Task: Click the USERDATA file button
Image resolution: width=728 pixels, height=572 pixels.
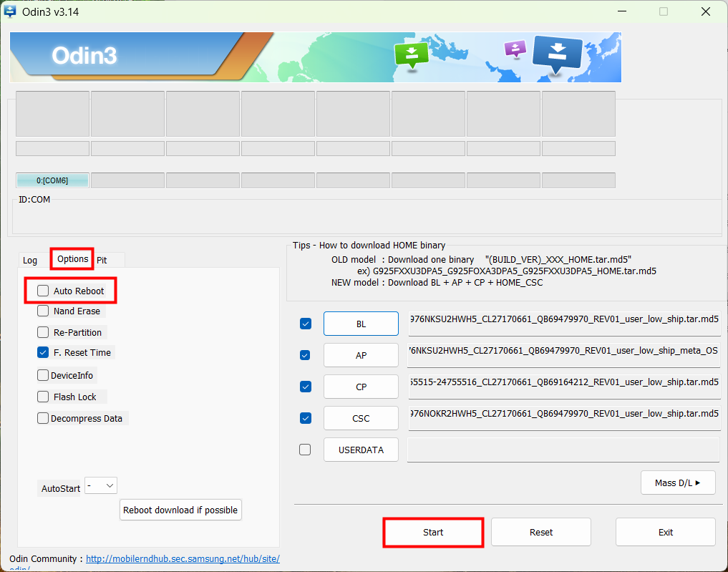Action: pyautogui.click(x=361, y=450)
